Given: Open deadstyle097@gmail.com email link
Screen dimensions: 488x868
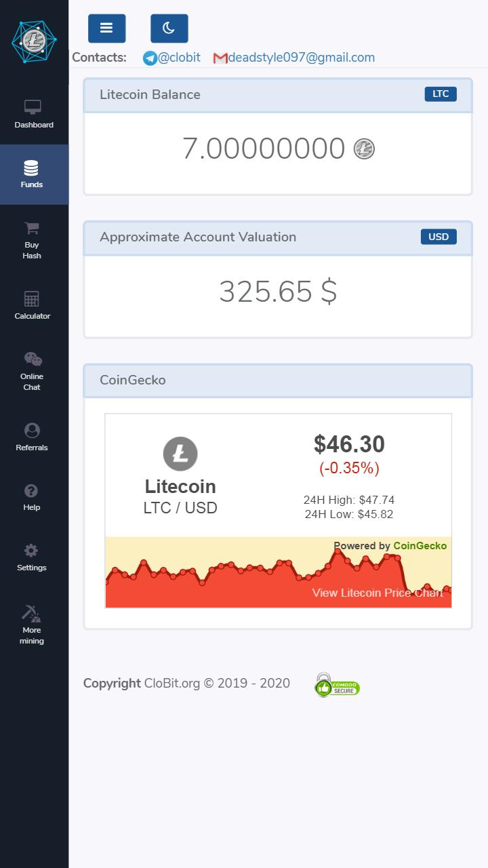Looking at the screenshot, I should tap(302, 58).
